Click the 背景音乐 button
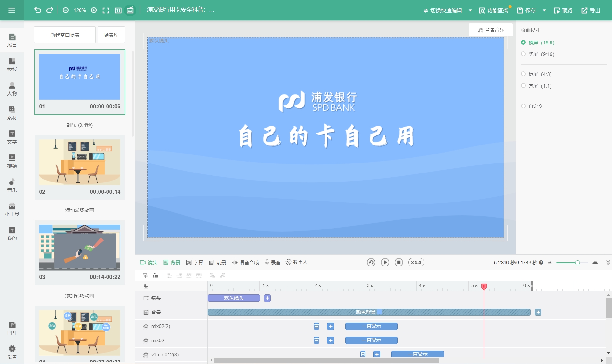This screenshot has height=364, width=612. click(491, 30)
